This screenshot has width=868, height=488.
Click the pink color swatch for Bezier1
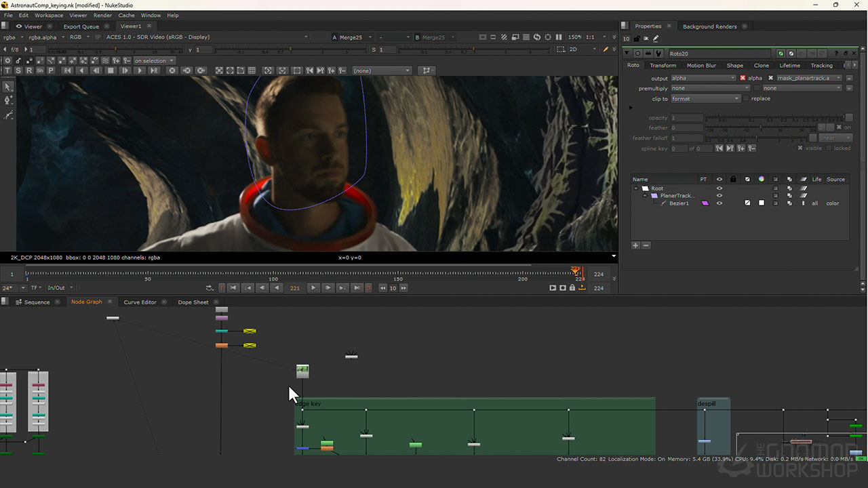[705, 203]
